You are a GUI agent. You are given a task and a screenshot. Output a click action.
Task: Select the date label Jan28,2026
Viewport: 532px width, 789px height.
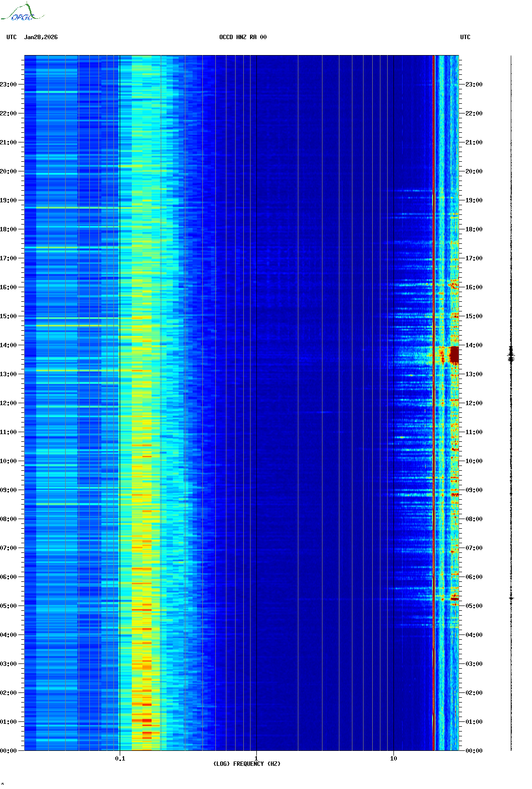(x=41, y=37)
